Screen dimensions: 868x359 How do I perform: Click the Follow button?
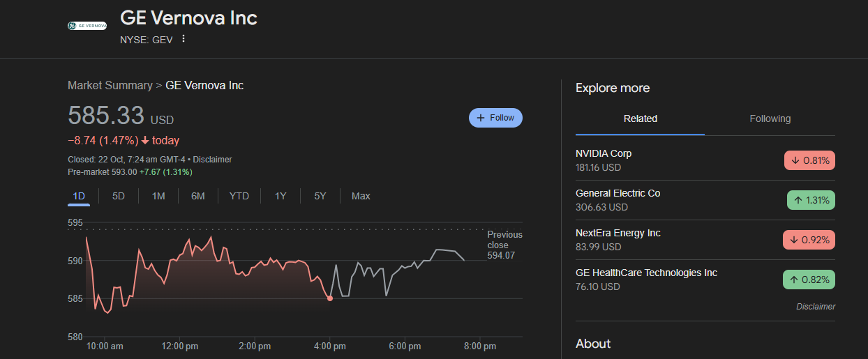coord(495,118)
